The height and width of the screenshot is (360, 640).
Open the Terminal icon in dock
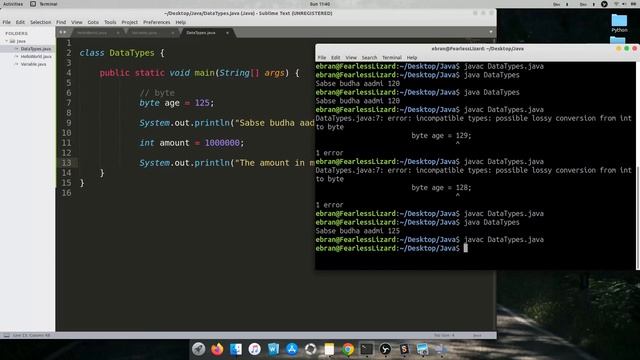(367, 349)
